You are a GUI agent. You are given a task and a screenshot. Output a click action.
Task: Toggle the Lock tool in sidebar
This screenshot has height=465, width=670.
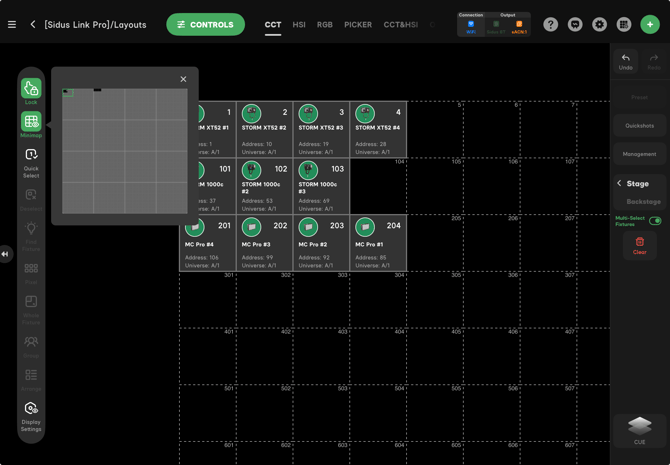point(31,90)
